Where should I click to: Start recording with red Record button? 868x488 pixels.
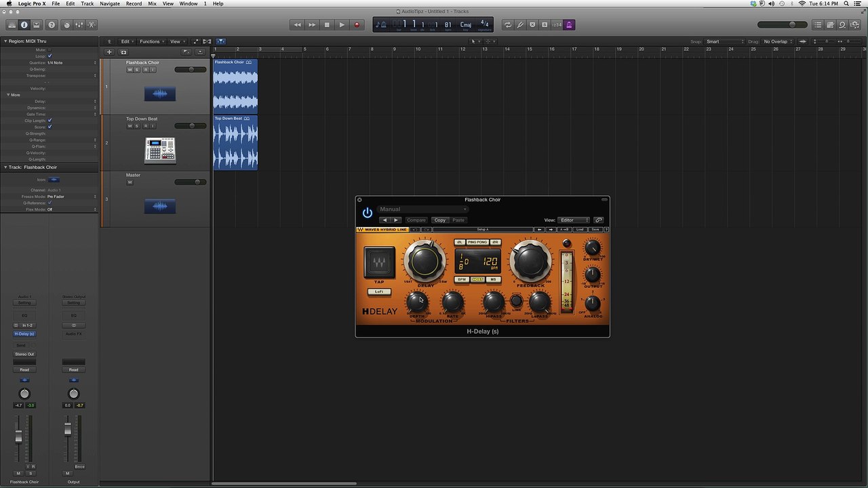point(357,25)
